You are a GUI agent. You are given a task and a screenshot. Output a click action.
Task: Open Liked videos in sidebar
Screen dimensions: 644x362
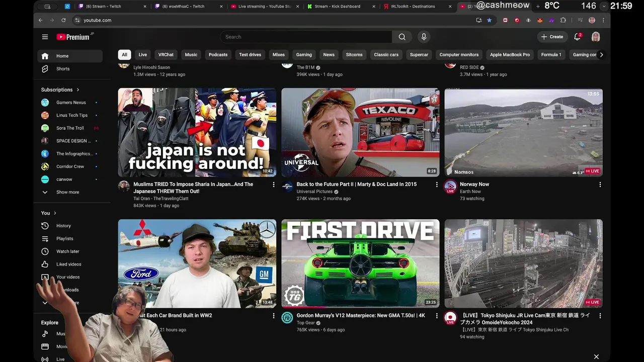(x=70, y=264)
